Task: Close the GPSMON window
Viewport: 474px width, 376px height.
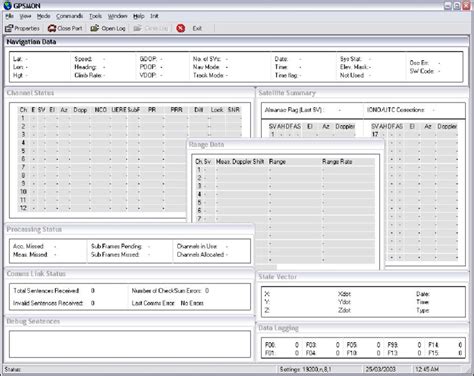Action: coord(466,5)
